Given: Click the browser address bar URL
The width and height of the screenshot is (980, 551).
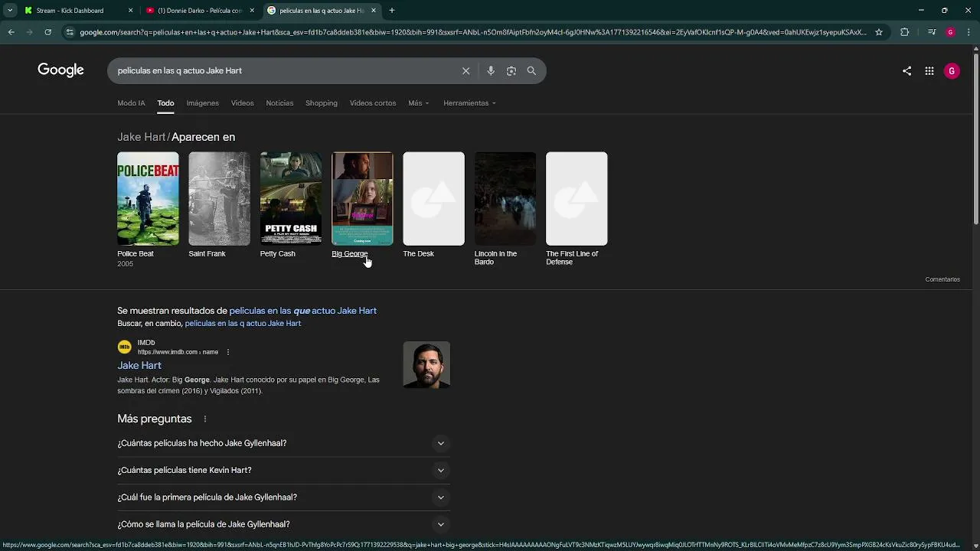Looking at the screenshot, I should 472,32.
